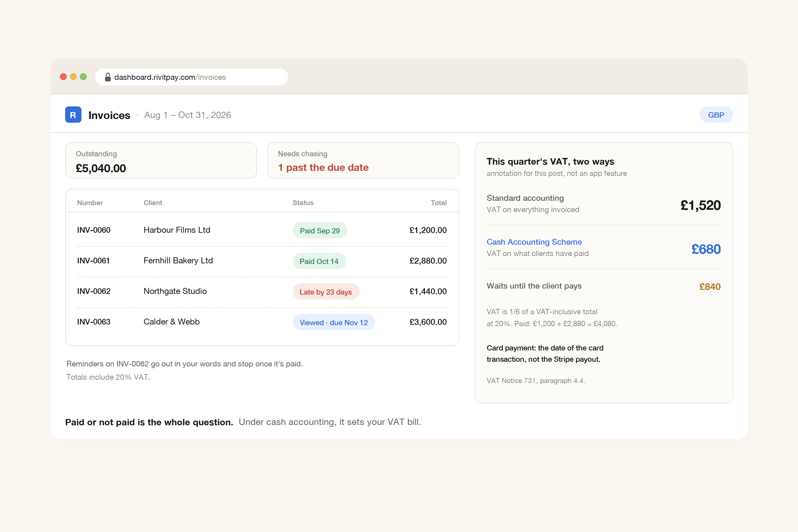The image size is (798, 532).
Task: Click the 'Paid Sep 29' status badge
Action: tap(320, 230)
